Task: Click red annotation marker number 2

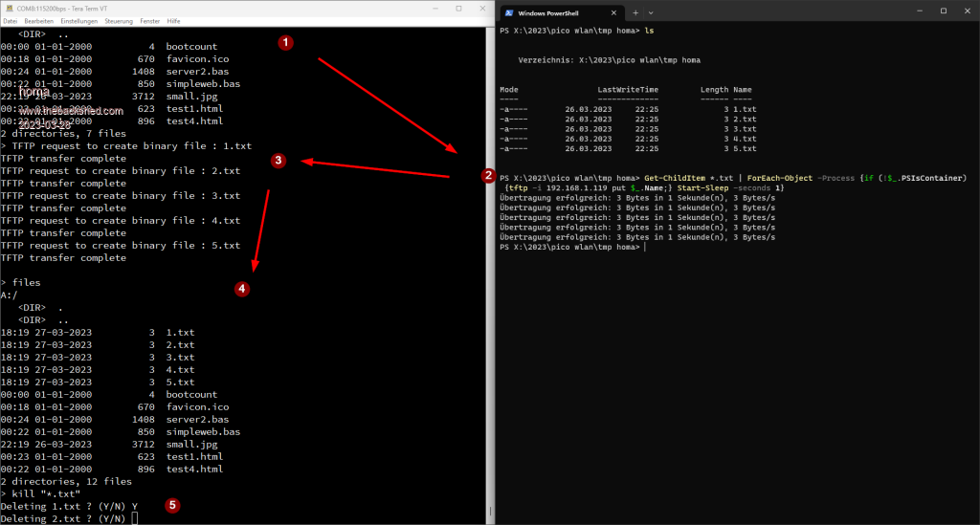Action: click(x=487, y=176)
